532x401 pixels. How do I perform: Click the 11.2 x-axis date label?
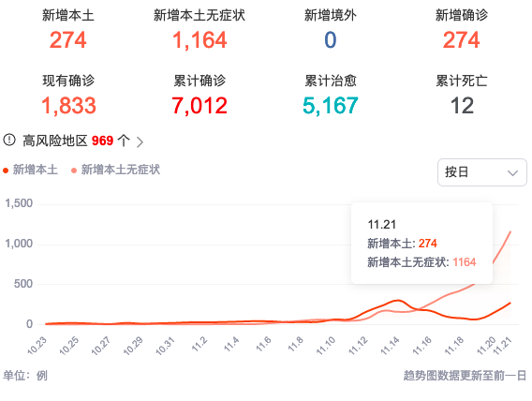(199, 344)
